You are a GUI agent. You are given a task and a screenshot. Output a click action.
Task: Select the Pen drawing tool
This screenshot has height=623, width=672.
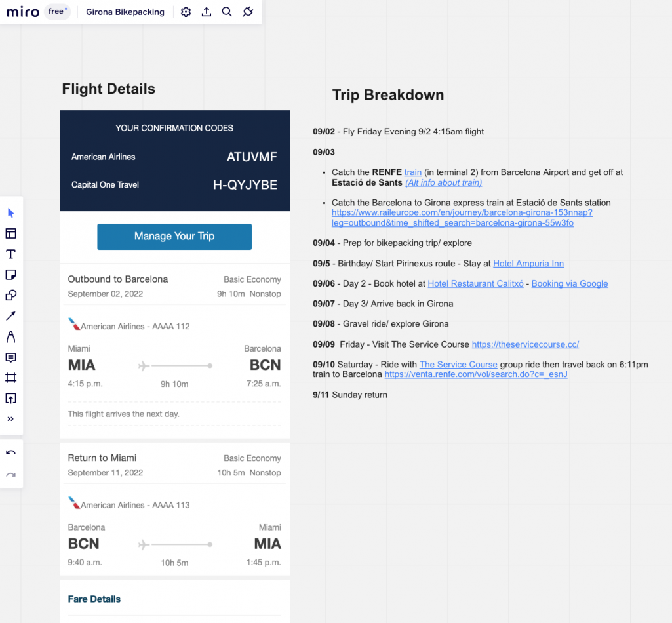point(11,337)
